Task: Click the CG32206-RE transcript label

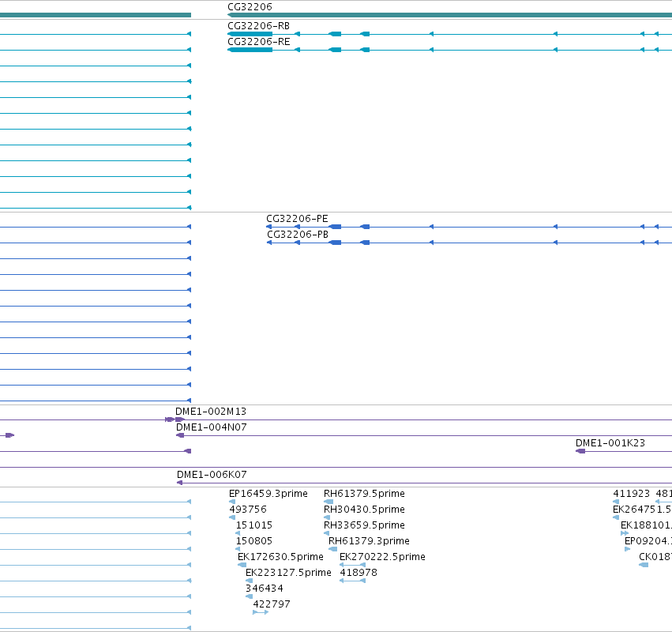Action: (258, 42)
